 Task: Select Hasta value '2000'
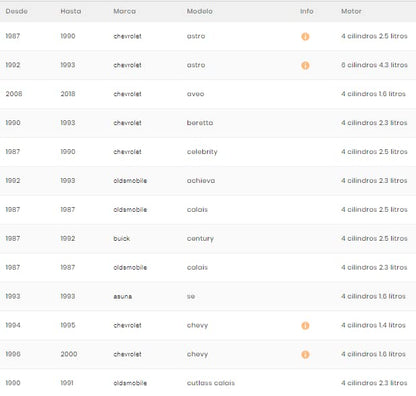[x=69, y=354]
